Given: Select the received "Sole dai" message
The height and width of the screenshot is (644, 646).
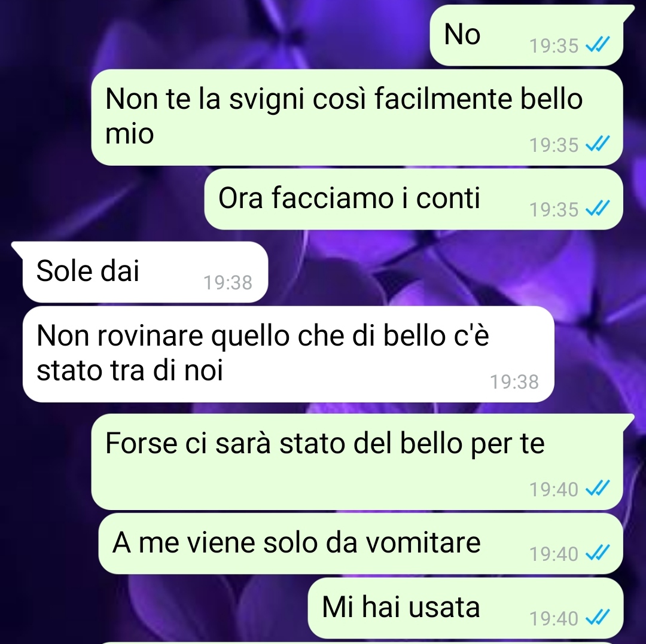Looking at the screenshot, I should [145, 272].
